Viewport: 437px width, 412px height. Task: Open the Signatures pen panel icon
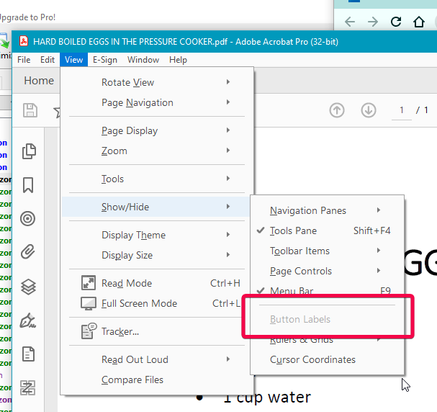[28, 321]
